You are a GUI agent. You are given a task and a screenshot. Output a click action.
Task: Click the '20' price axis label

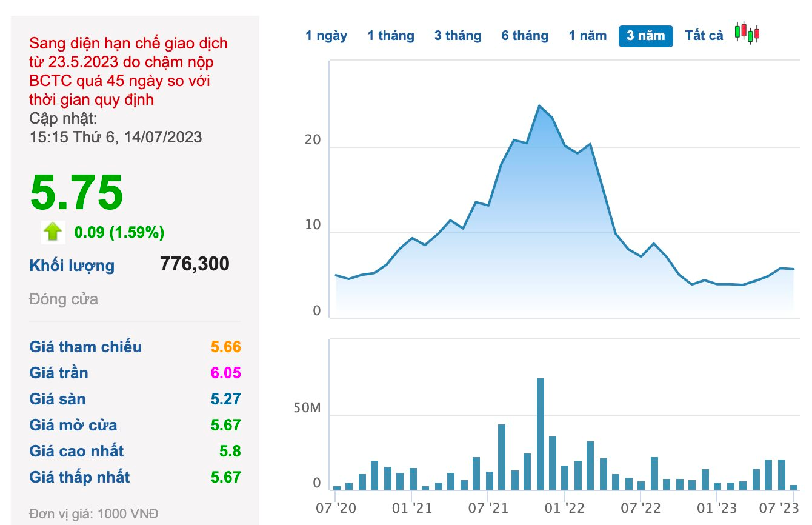tap(313, 139)
